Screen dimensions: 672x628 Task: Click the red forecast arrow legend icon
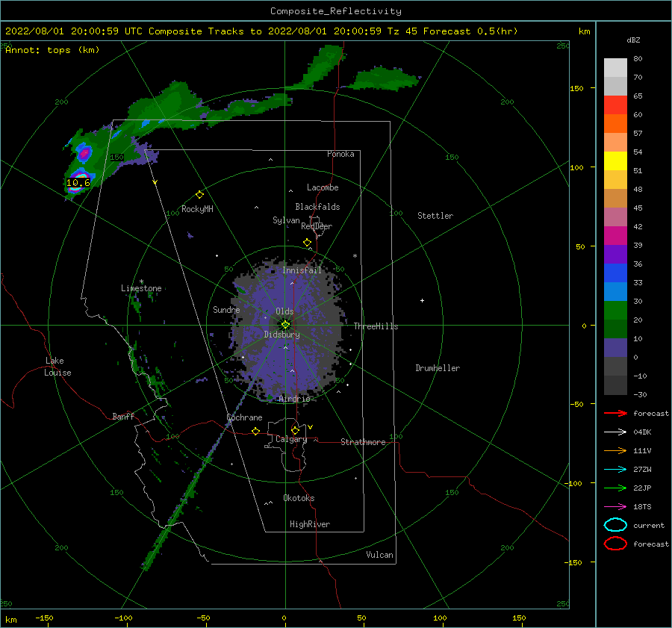point(615,413)
